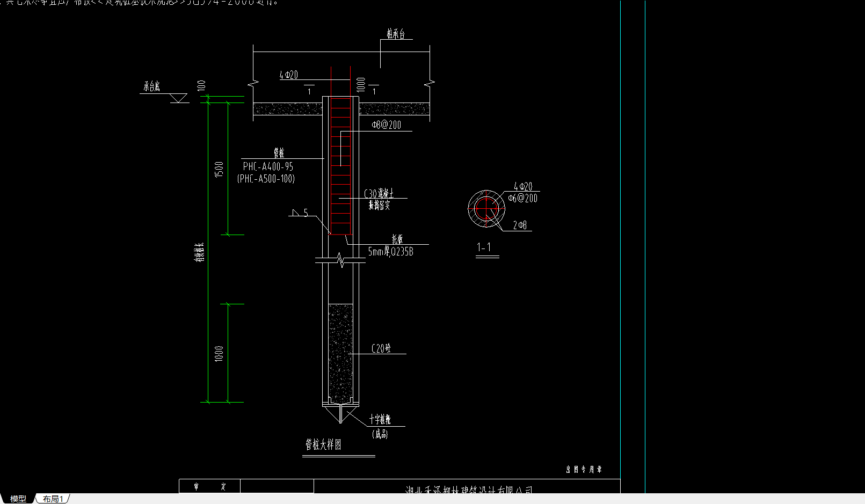Select the 4Φ20 rebar note above the pile
Image resolution: width=865 pixels, height=504 pixels.
coord(288,75)
